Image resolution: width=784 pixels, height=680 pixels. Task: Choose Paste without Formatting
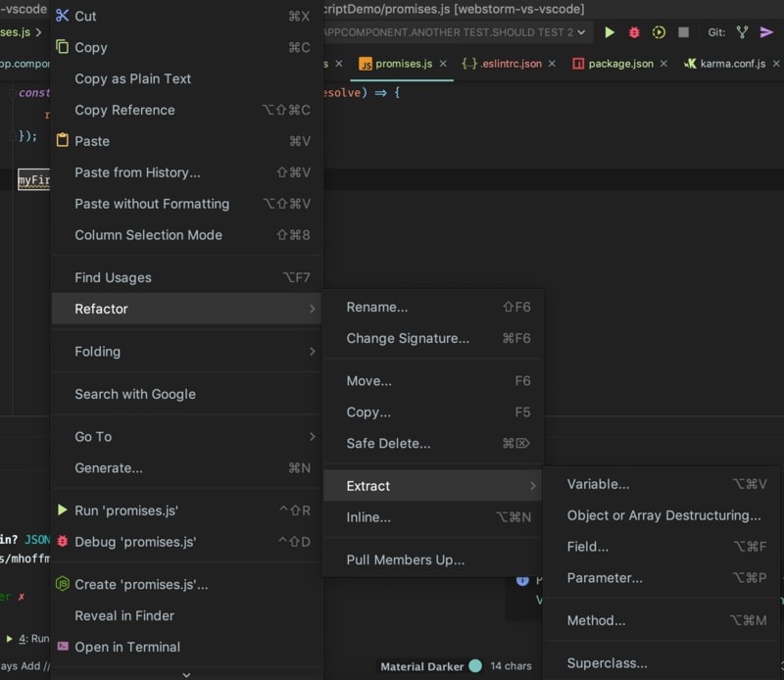coord(187,204)
